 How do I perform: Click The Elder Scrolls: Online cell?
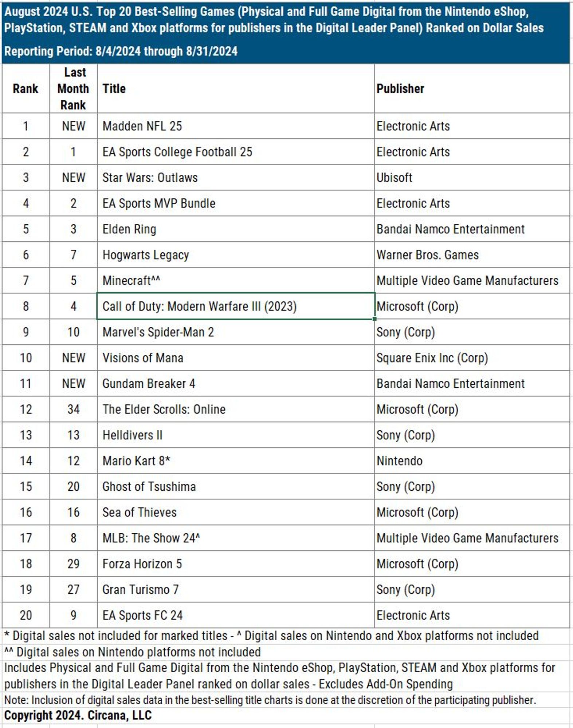236,409
